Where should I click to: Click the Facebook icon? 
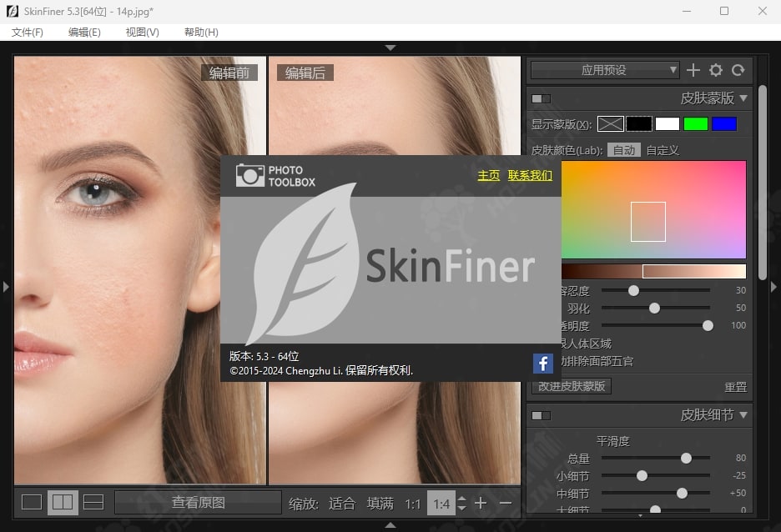point(543,363)
